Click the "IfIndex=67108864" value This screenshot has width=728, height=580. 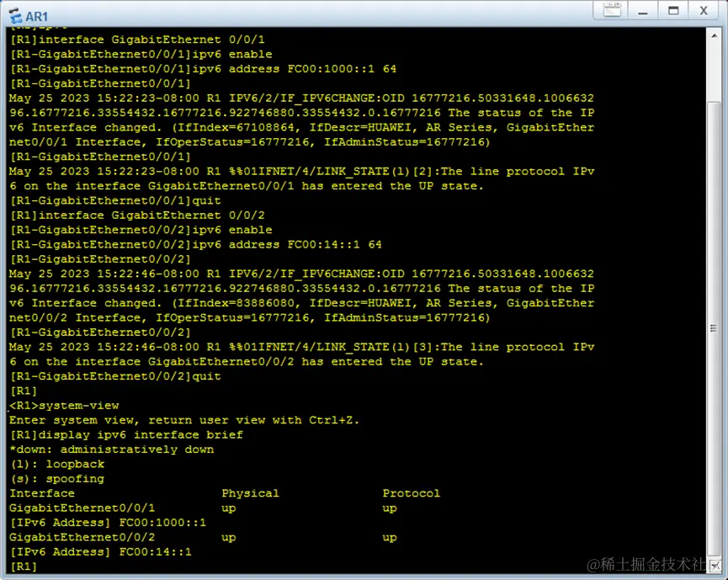coord(236,127)
